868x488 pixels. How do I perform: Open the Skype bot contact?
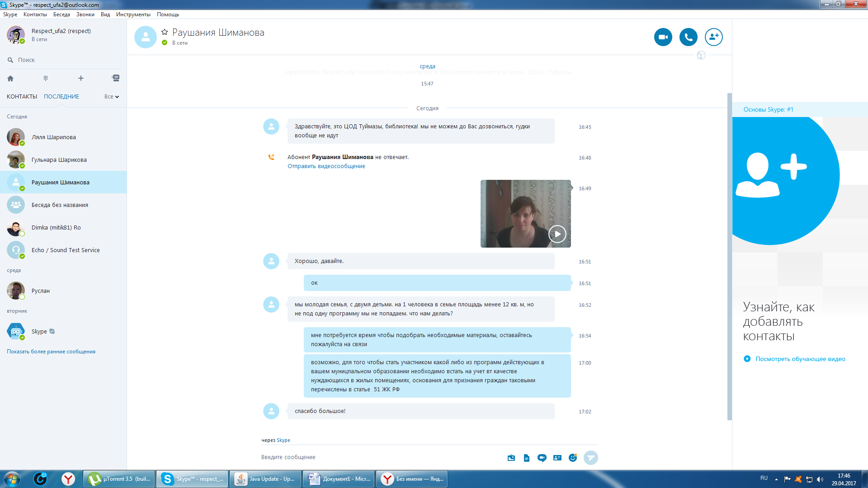pyautogui.click(x=63, y=332)
